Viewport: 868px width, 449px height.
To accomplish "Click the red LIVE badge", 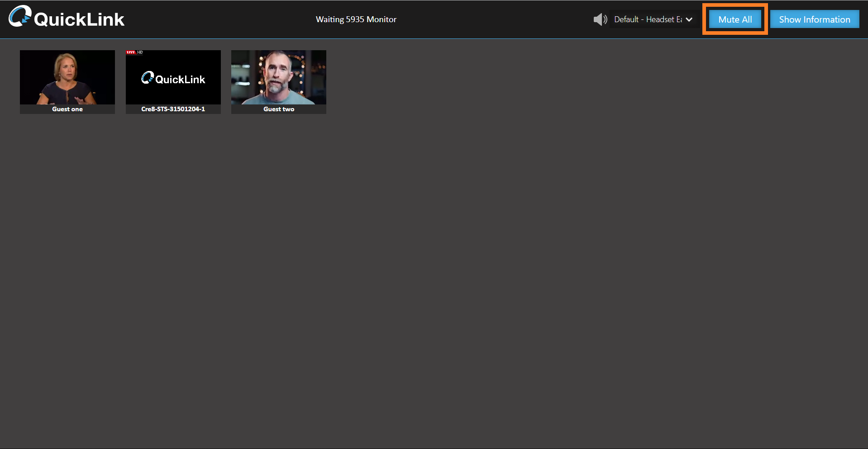I will coord(131,52).
